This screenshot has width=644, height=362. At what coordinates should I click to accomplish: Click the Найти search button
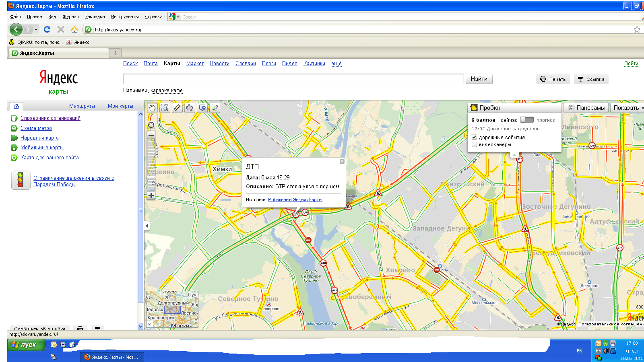pos(479,79)
